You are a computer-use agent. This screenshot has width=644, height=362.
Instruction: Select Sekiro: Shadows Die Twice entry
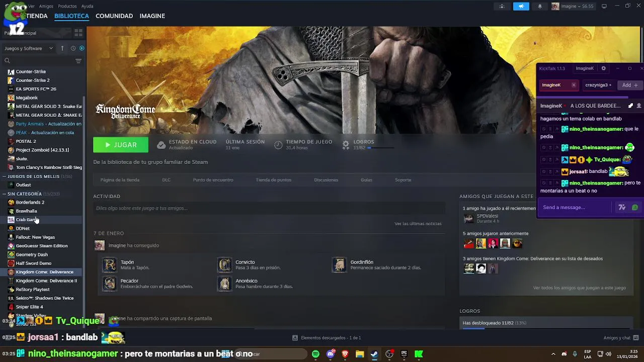(45, 298)
